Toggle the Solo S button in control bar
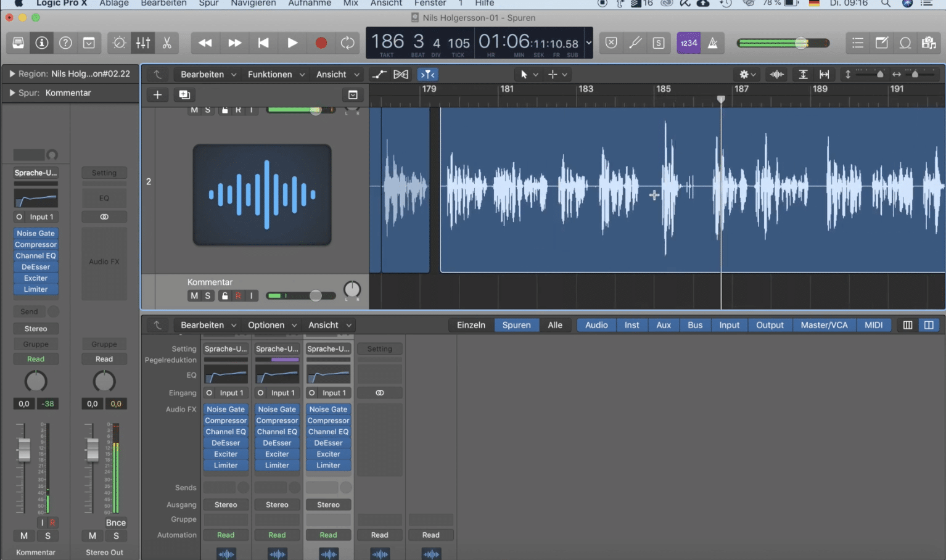Viewport: 946px width, 560px height. click(659, 43)
